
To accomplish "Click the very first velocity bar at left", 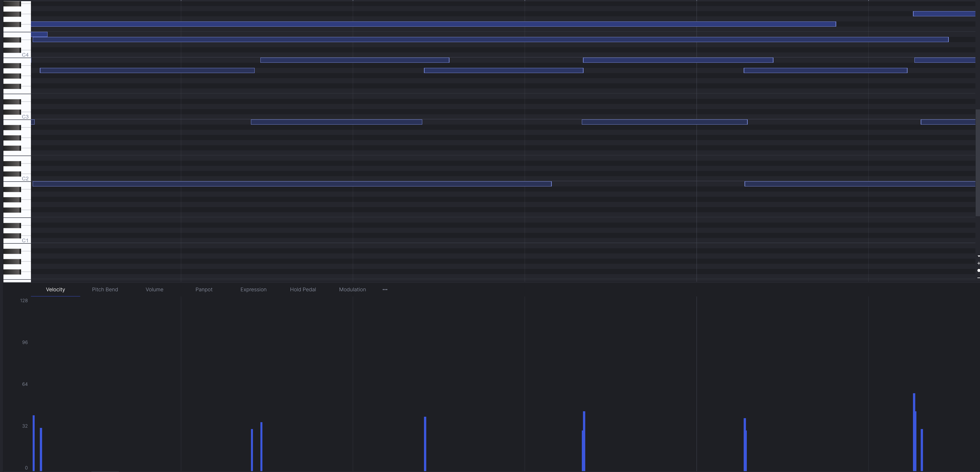I will coord(34,443).
